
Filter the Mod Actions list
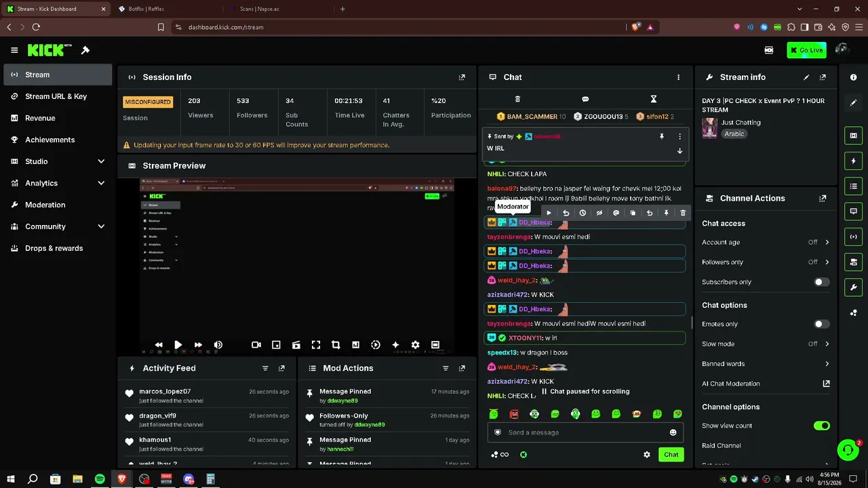coord(446,368)
